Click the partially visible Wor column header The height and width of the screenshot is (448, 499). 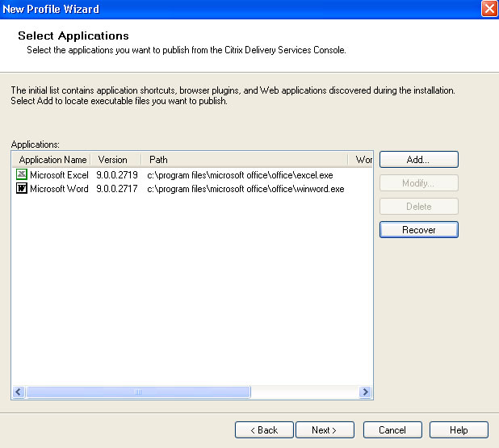click(360, 160)
